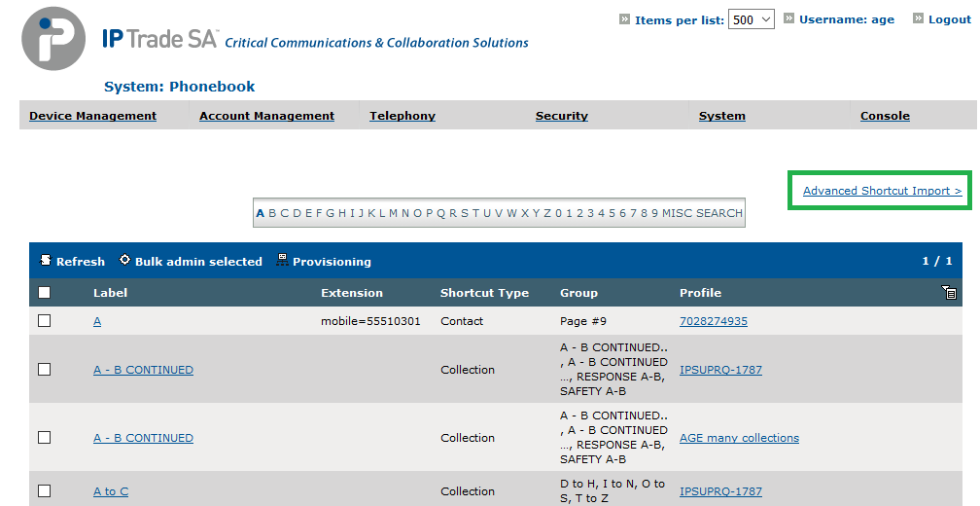Image resolution: width=980 pixels, height=506 pixels.
Task: Open the Device Management menu
Action: (x=93, y=116)
